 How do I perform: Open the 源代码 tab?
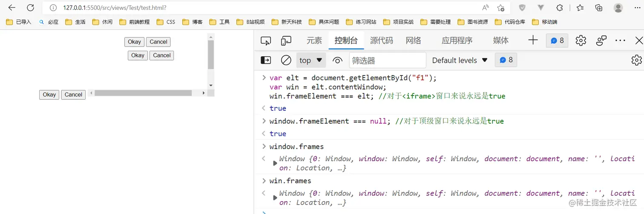click(382, 40)
